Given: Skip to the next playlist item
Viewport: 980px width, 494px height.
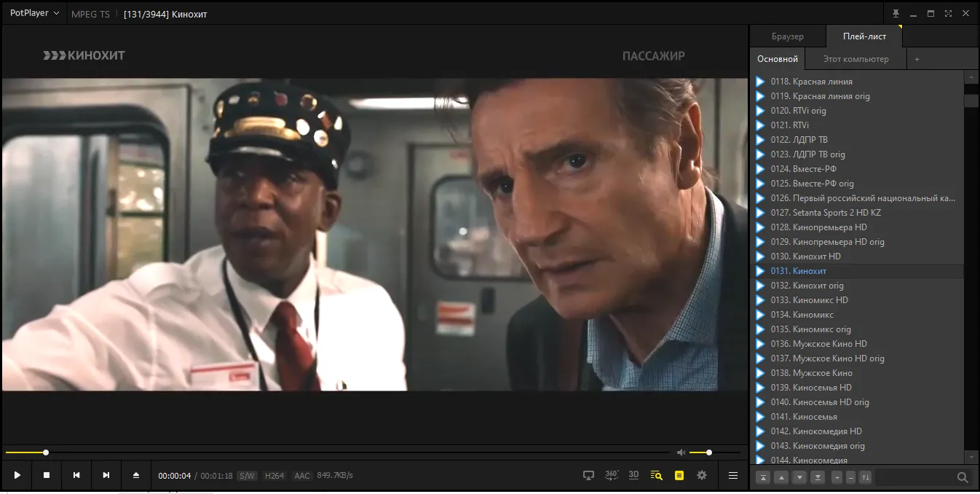Looking at the screenshot, I should 106,475.
